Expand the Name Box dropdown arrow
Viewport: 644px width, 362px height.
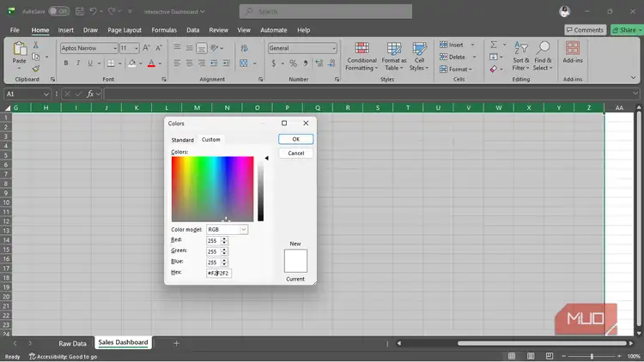click(46, 94)
